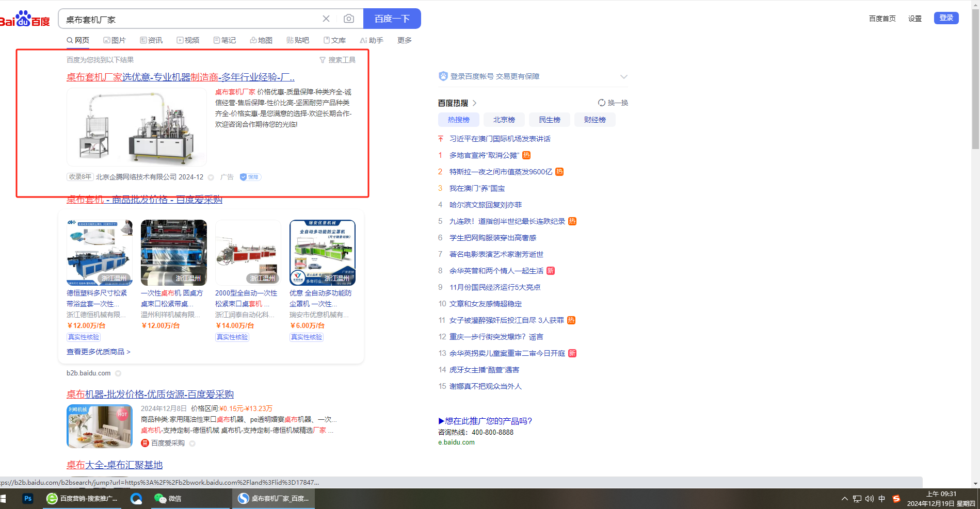Open hot topic 特斯拉一夜之间市值蒸发9600亿

(x=501, y=172)
